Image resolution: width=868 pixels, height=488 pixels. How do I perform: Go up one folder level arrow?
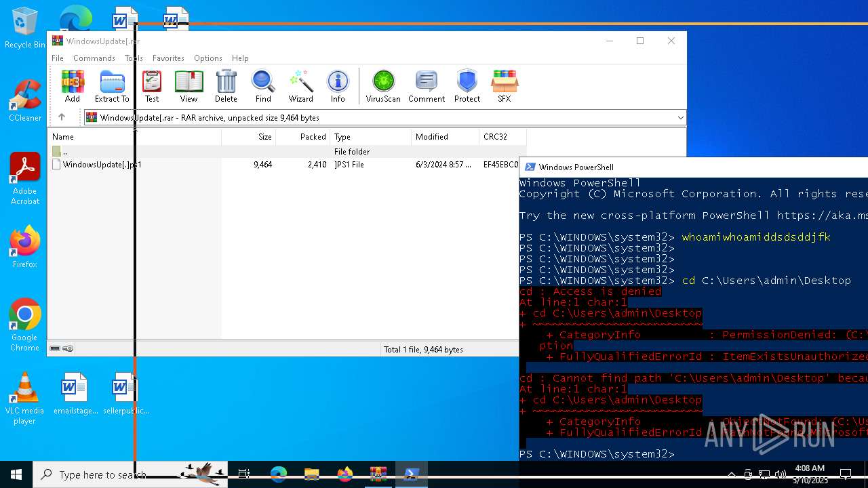pos(61,117)
